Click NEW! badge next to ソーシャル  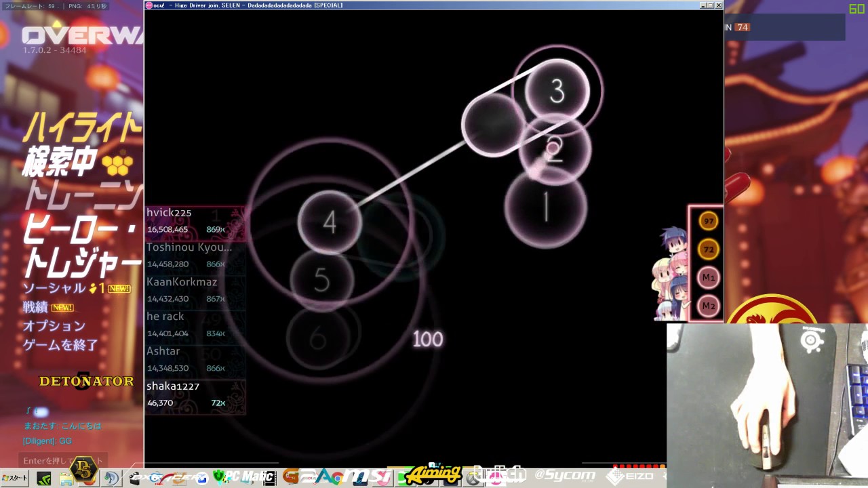click(x=119, y=289)
